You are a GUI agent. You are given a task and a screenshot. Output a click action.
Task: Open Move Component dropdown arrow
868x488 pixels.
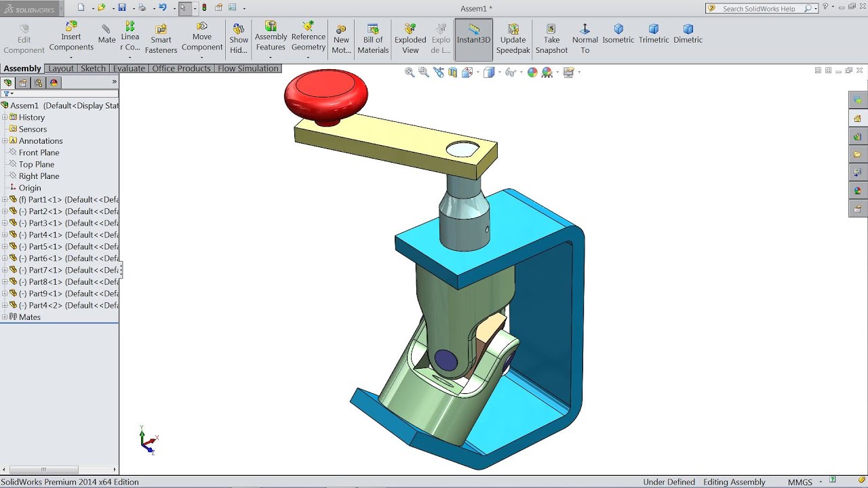pyautogui.click(x=202, y=58)
